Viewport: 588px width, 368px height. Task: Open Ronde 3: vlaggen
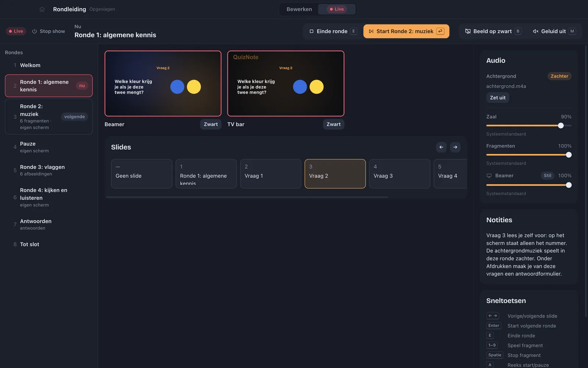click(49, 170)
